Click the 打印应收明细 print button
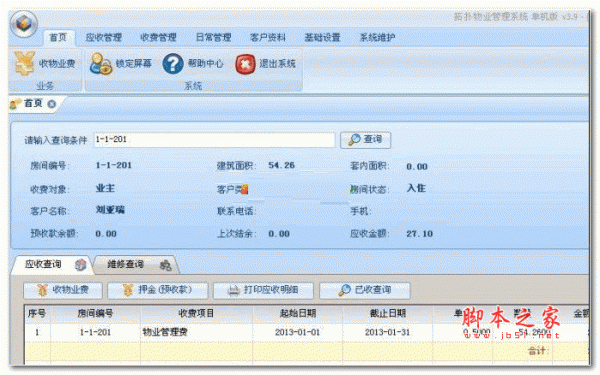The image size is (600, 375). click(x=263, y=290)
